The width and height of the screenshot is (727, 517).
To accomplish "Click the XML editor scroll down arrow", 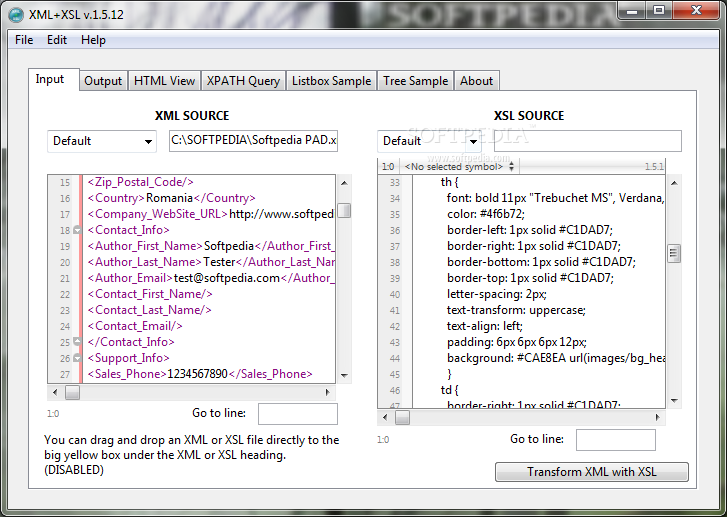I will point(344,376).
